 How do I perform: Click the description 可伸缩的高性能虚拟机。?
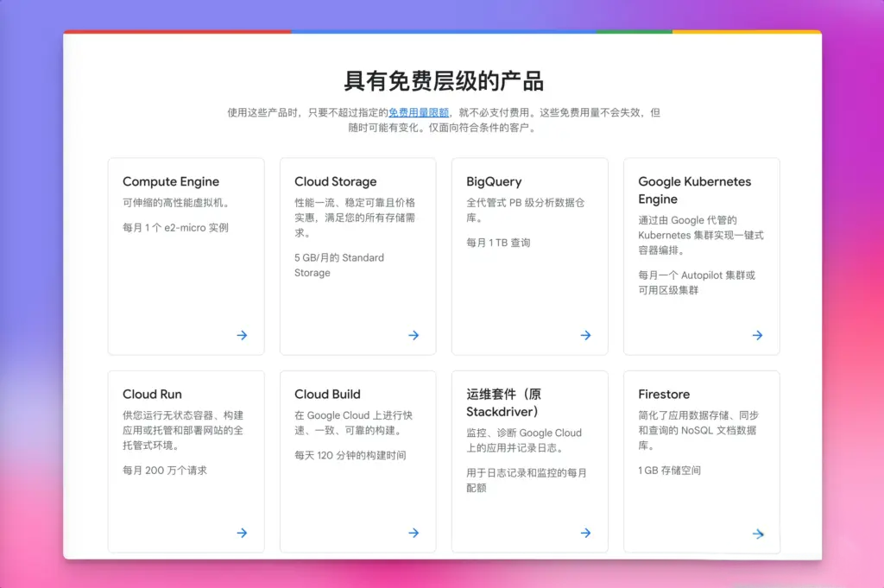pyautogui.click(x=178, y=203)
